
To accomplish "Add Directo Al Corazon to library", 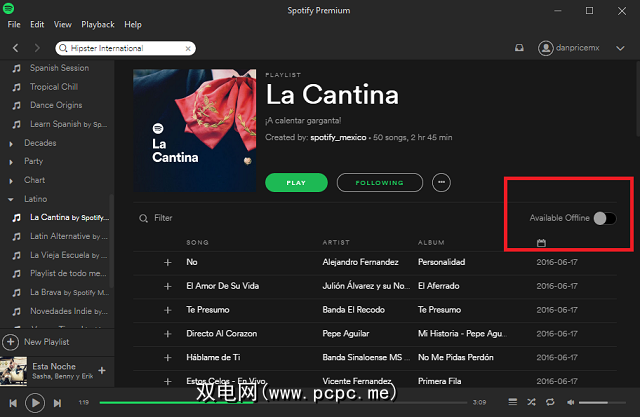I will pos(167,334).
